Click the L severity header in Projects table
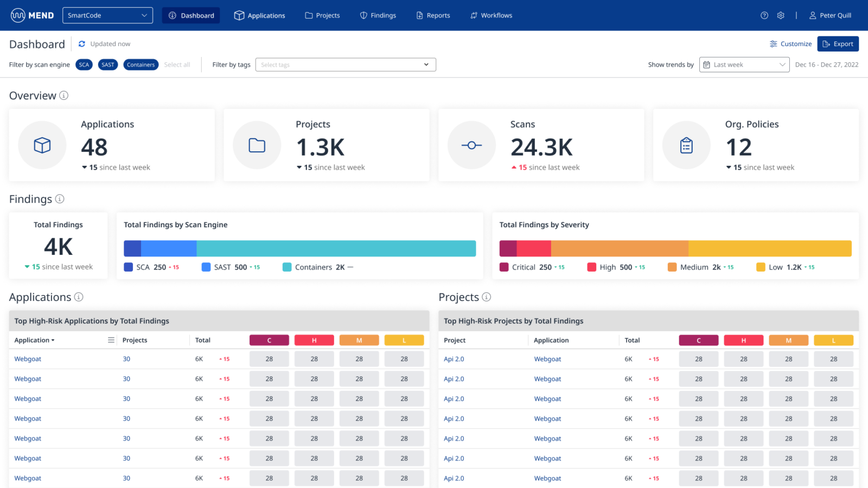The width and height of the screenshot is (868, 488). (834, 340)
